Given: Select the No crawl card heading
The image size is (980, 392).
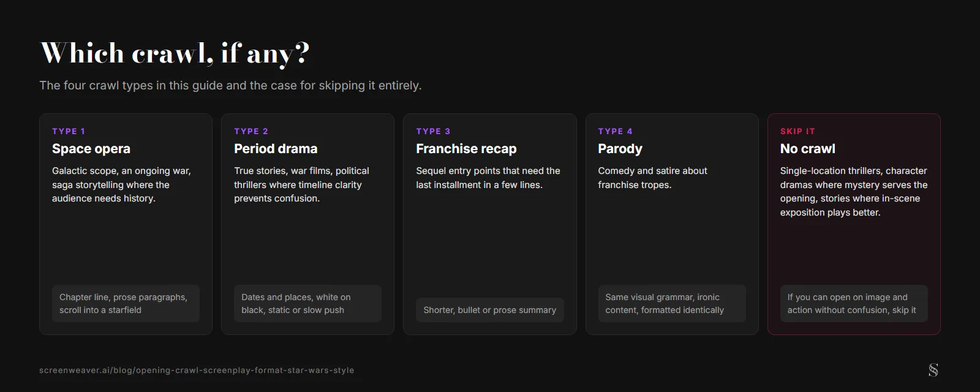Looking at the screenshot, I should 807,149.
